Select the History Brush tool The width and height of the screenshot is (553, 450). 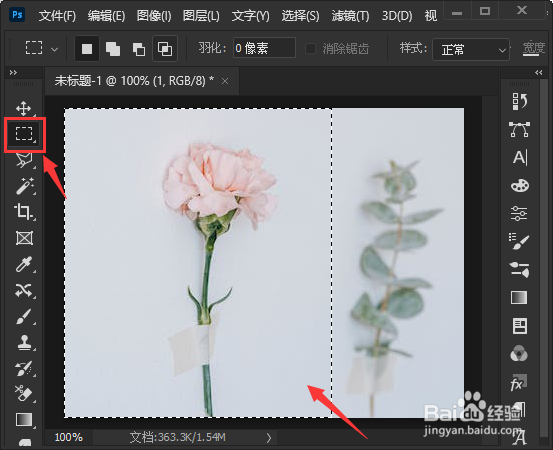[x=24, y=368]
